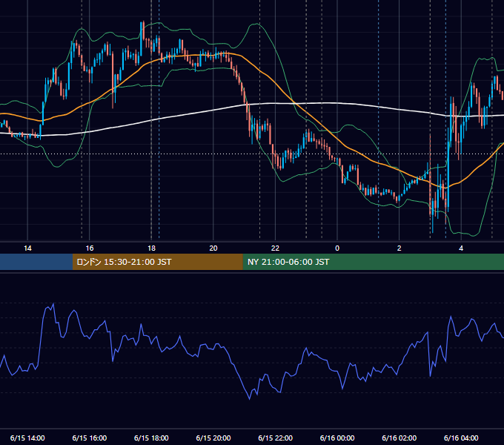Click the NY 21:00-06:00 JST session bar
The height and width of the screenshot is (445, 504).
coord(373,262)
